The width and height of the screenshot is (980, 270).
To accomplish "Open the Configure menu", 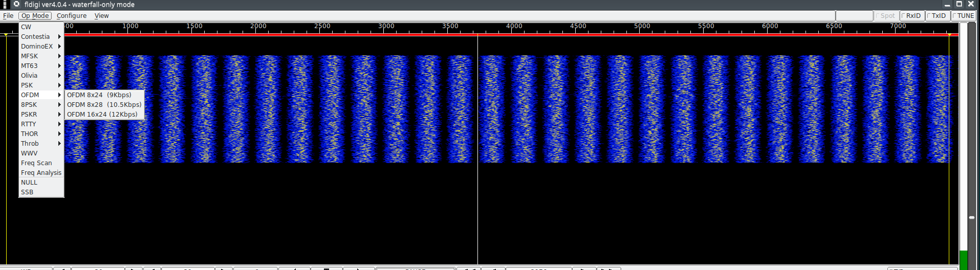I will tap(72, 16).
